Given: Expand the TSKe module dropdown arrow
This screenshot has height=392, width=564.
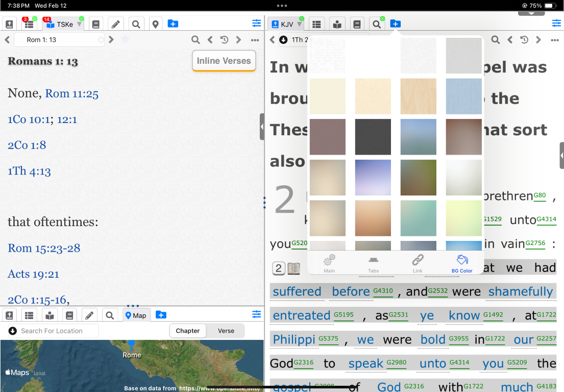Looking at the screenshot, I should (x=79, y=24).
